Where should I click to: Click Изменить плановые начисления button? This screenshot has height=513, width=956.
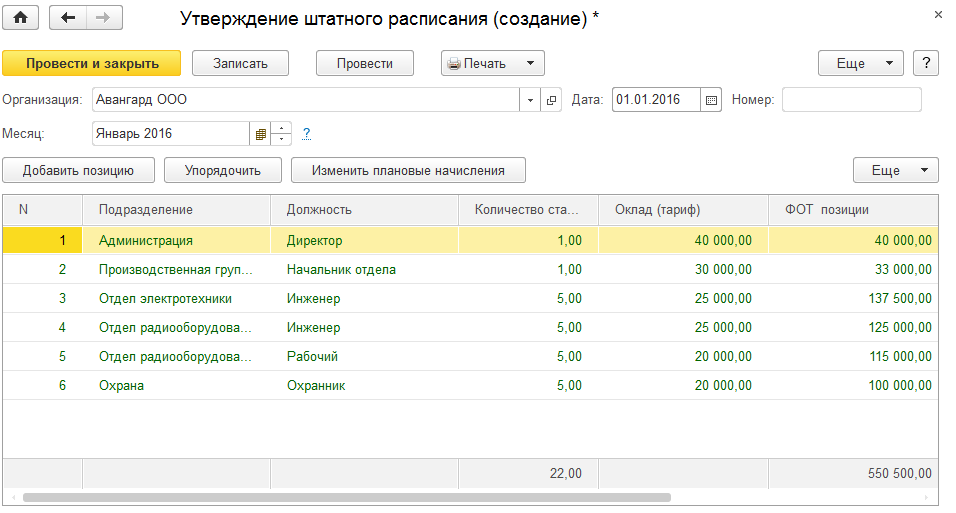click(408, 170)
